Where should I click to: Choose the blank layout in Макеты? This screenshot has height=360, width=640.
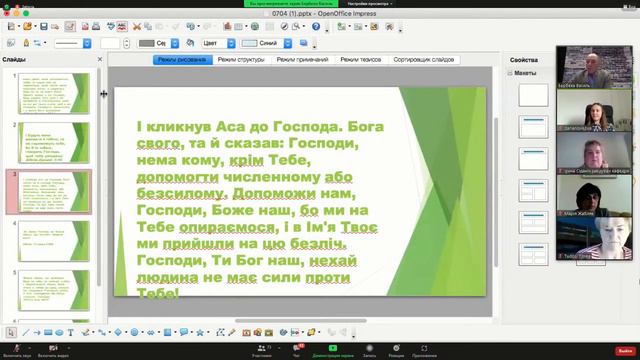(533, 95)
